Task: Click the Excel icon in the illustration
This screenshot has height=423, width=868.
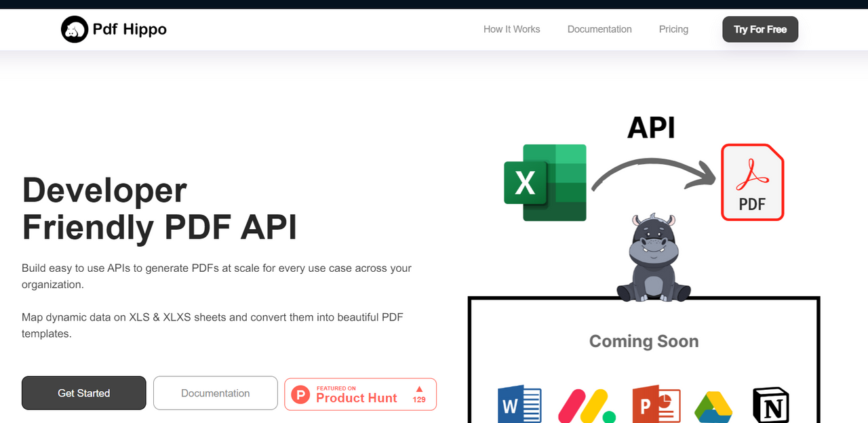Action: pyautogui.click(x=545, y=182)
